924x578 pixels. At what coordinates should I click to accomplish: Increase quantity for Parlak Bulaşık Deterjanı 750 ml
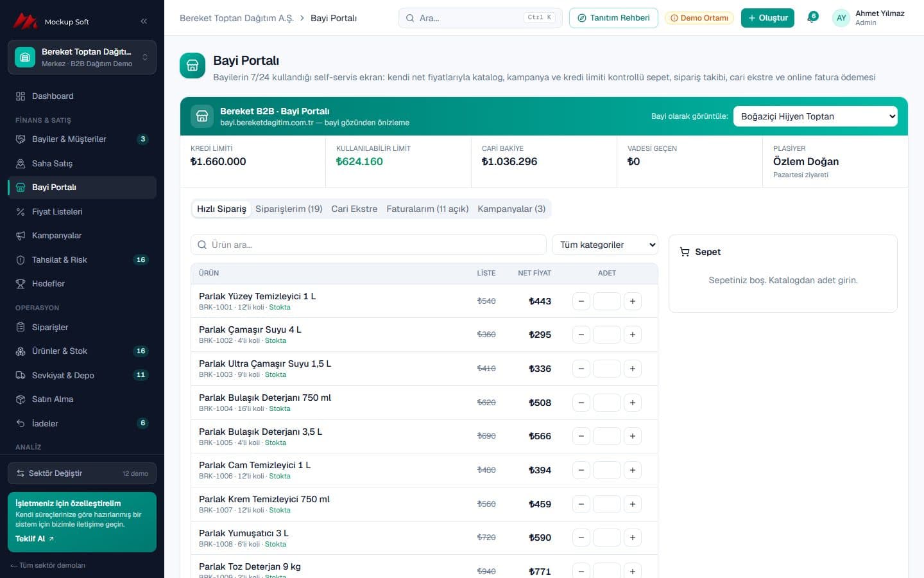633,403
